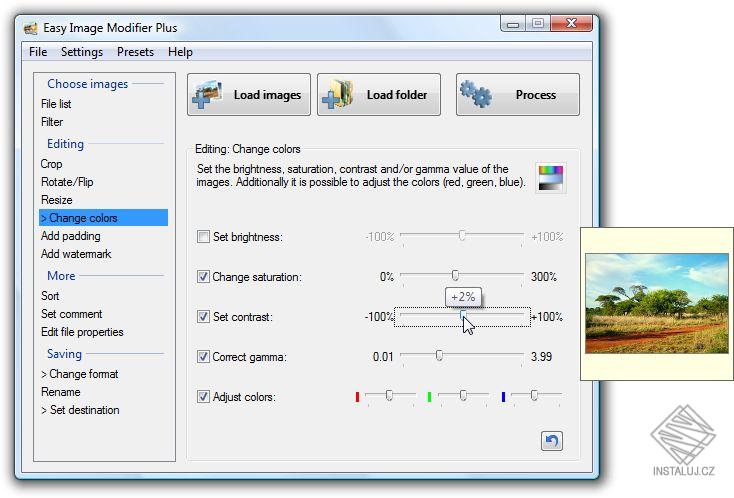Click the gamma slider handle

pos(439,355)
